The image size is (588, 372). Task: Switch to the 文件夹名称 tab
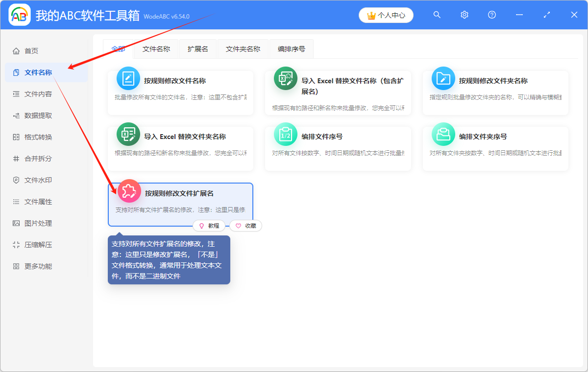point(243,49)
